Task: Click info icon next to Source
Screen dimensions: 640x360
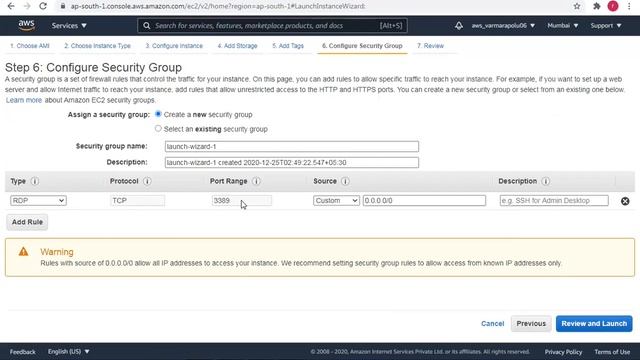Action: 345,181
